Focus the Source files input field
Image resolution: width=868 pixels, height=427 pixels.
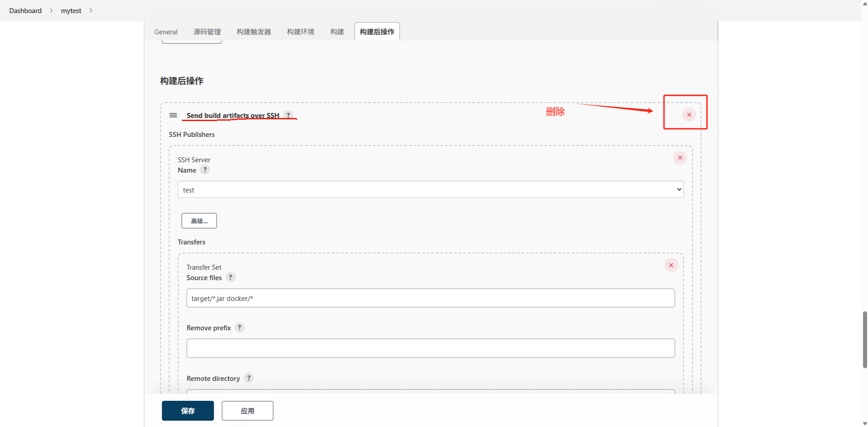coord(430,298)
